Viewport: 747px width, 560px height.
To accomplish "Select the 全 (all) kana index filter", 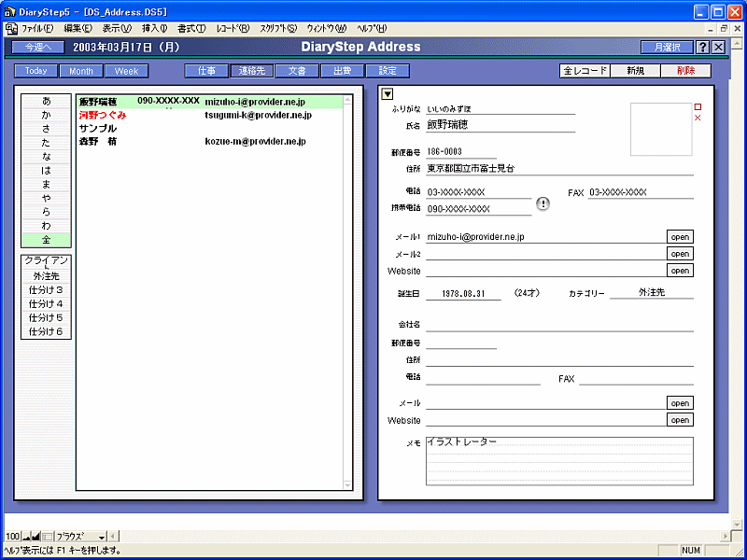I will point(46,240).
